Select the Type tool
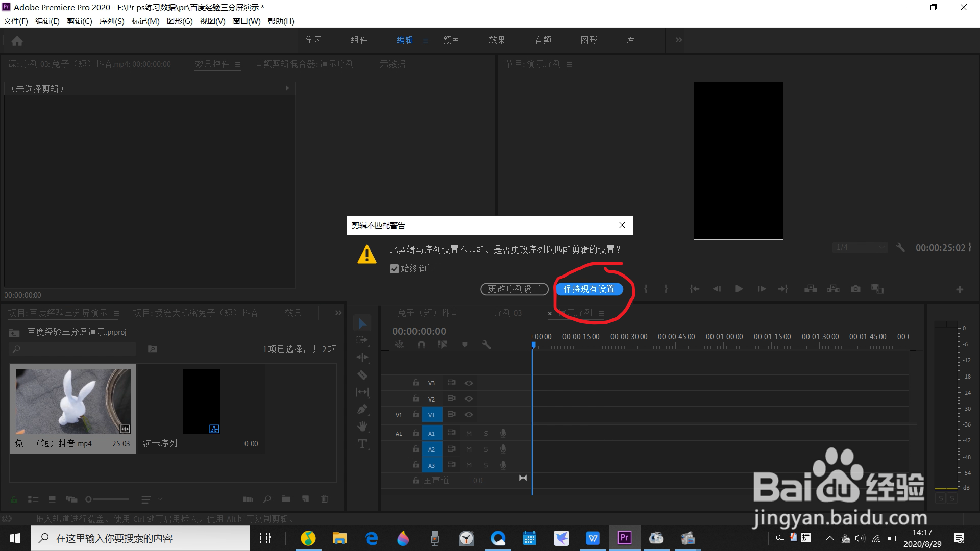This screenshot has height=551, width=980. click(362, 444)
